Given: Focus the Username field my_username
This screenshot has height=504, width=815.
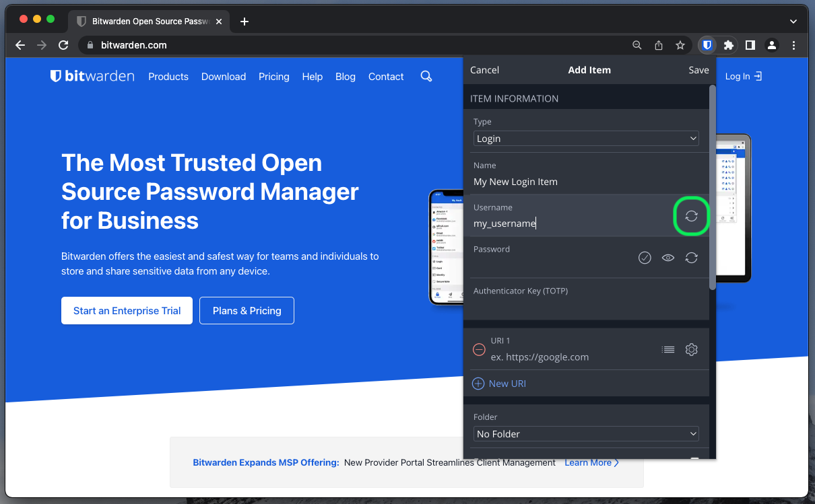Looking at the screenshot, I should (573, 223).
